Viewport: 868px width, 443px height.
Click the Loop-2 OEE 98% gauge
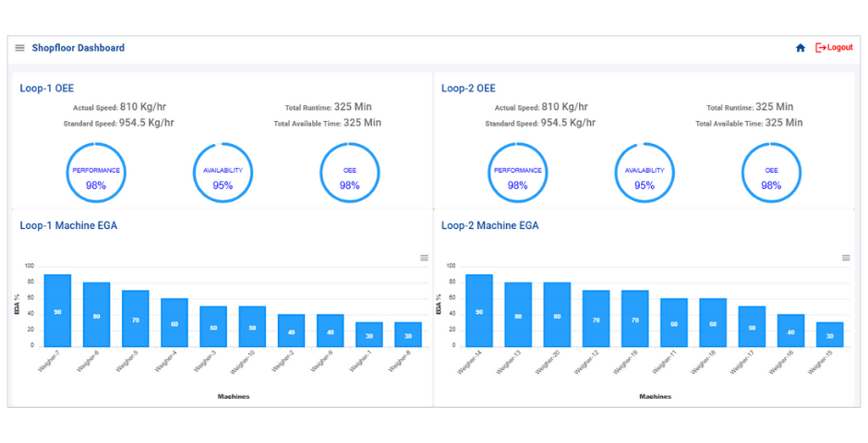[771, 174]
